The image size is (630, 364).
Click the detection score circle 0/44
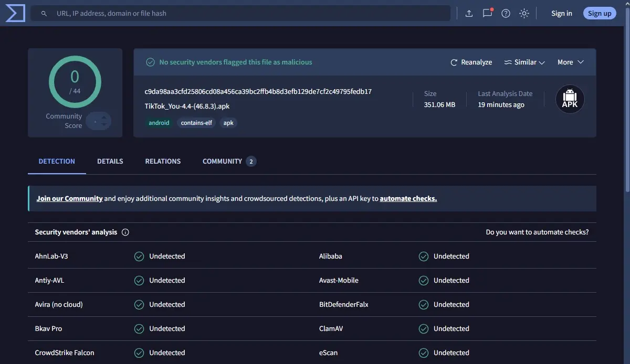tap(75, 82)
